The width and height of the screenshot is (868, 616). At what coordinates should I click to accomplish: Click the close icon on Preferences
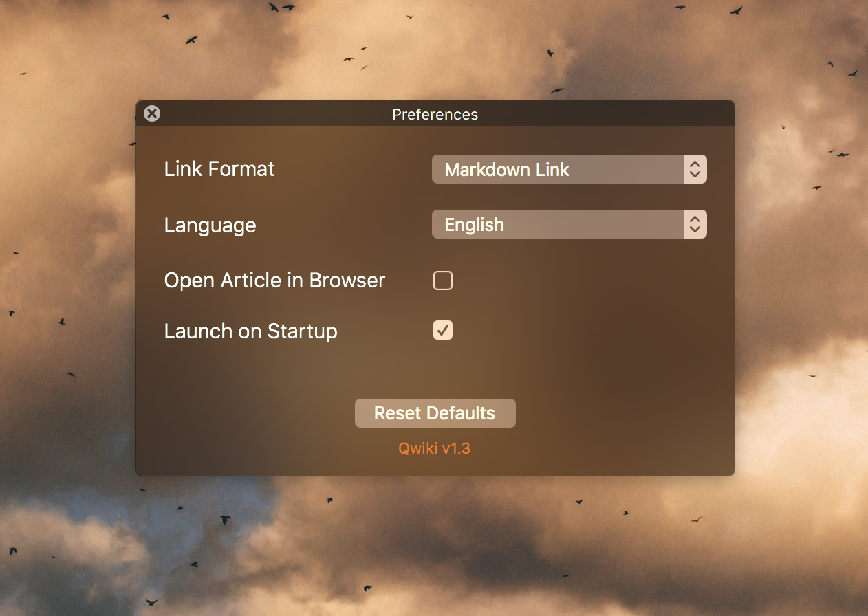[151, 113]
